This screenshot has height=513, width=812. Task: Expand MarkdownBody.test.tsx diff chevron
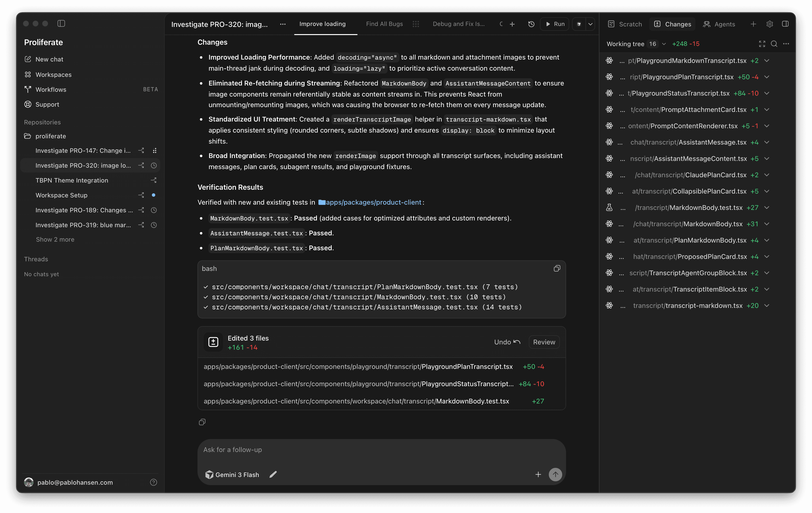(x=767, y=208)
